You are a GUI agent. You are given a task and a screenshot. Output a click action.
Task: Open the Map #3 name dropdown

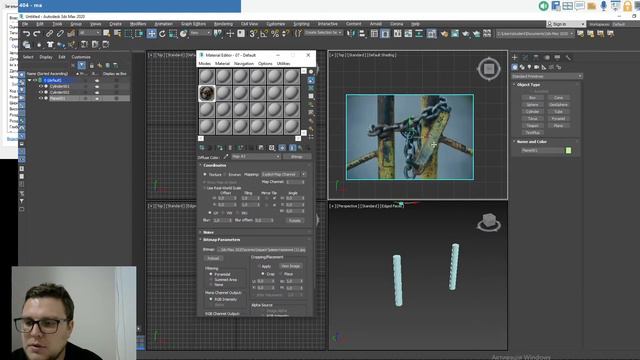point(256,157)
